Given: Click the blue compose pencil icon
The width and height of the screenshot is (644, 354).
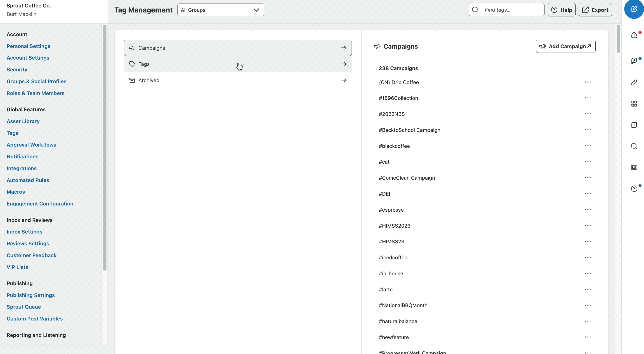Looking at the screenshot, I should 634,9.
